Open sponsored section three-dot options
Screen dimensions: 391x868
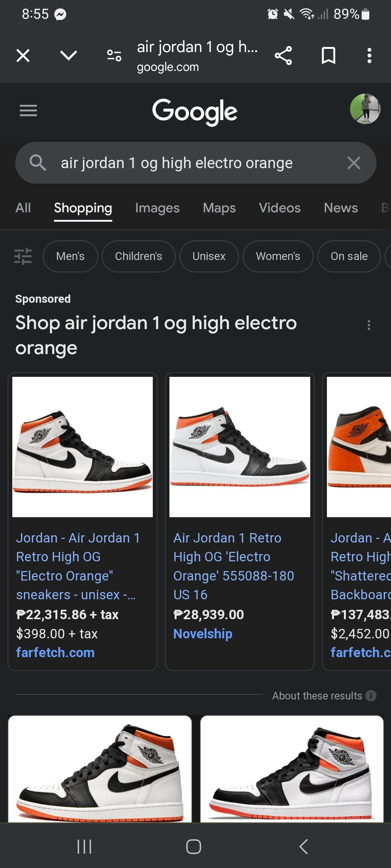pos(369,325)
